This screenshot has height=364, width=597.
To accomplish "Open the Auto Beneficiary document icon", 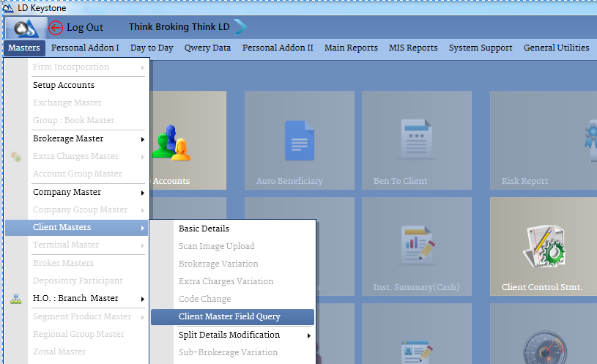I will click(300, 141).
